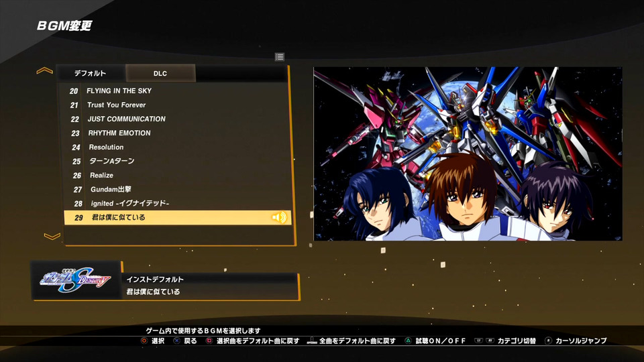Open the list menu icon above the tabs
This screenshot has height=362, width=644.
(x=280, y=56)
